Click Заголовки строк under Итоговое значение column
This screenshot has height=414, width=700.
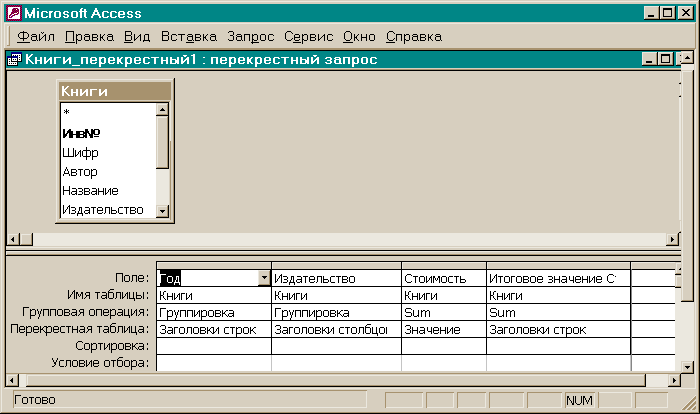(x=558, y=330)
